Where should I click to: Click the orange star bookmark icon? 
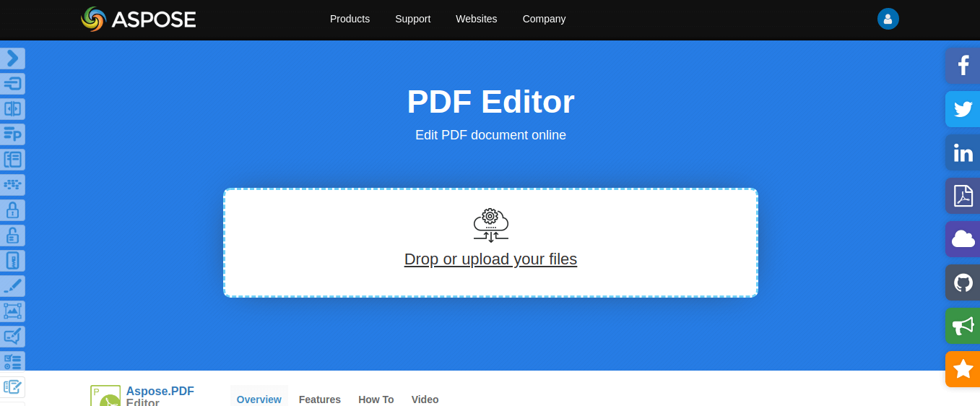tap(963, 369)
